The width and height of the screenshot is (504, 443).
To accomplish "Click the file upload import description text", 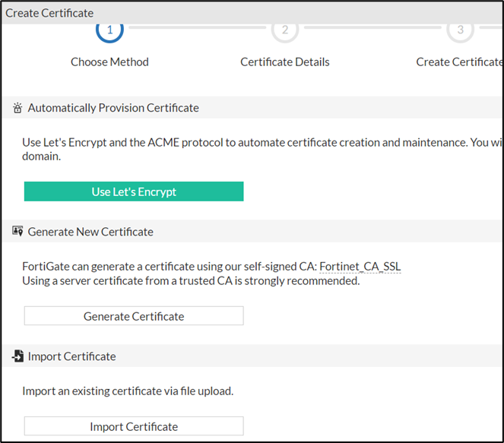I will coord(128,391).
